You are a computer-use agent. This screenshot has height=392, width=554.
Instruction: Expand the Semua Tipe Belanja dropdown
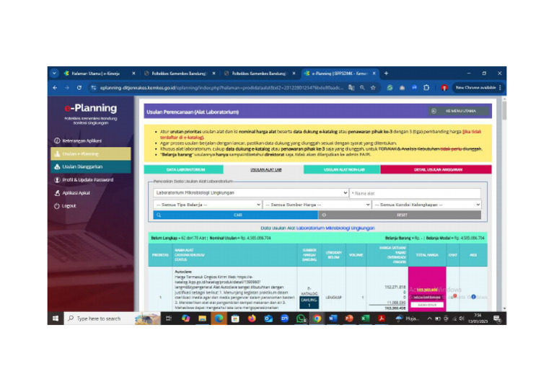[x=208, y=205]
